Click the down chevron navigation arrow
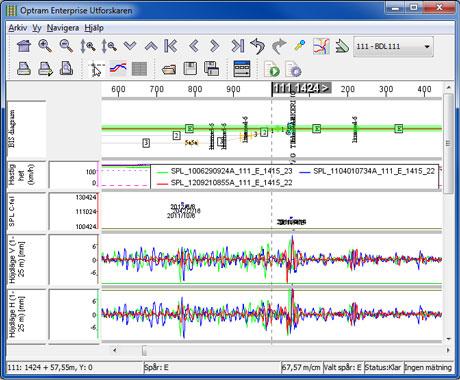The width and height of the screenshot is (460, 380). (x=130, y=46)
